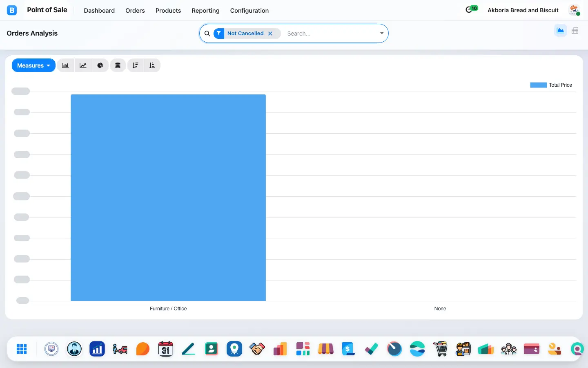Open the user avatar menu
This screenshot has width=588, height=368.
pyautogui.click(x=575, y=10)
